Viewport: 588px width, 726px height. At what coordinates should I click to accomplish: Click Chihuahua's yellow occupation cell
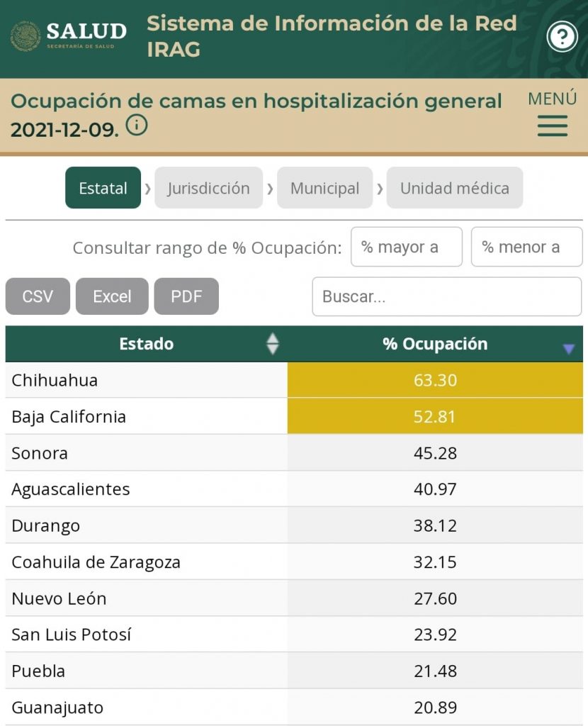tap(436, 380)
